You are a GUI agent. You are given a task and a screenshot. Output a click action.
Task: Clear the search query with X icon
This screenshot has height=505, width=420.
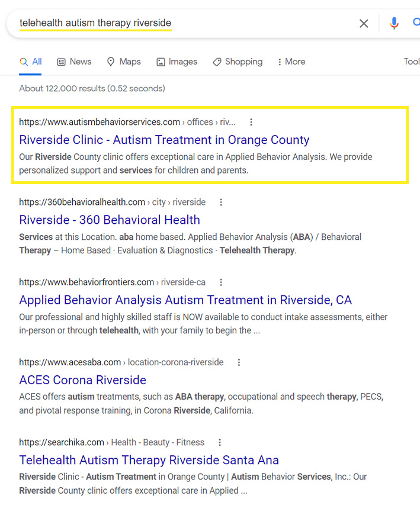pos(364,23)
